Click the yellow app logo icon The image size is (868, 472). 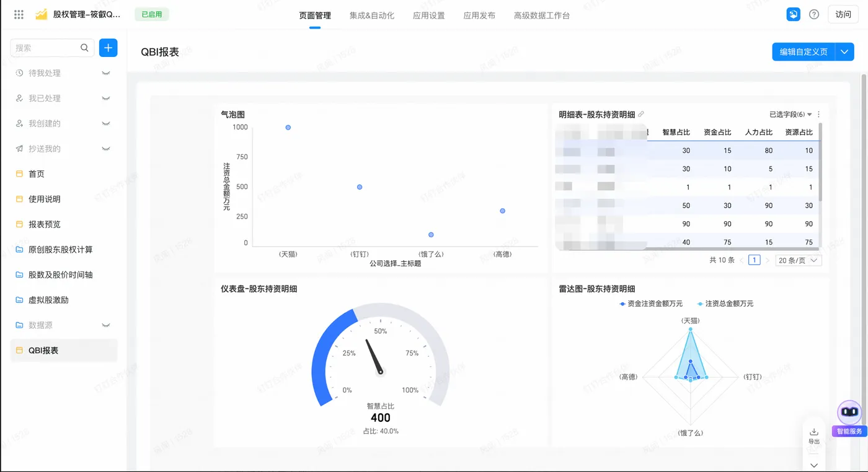(x=41, y=14)
